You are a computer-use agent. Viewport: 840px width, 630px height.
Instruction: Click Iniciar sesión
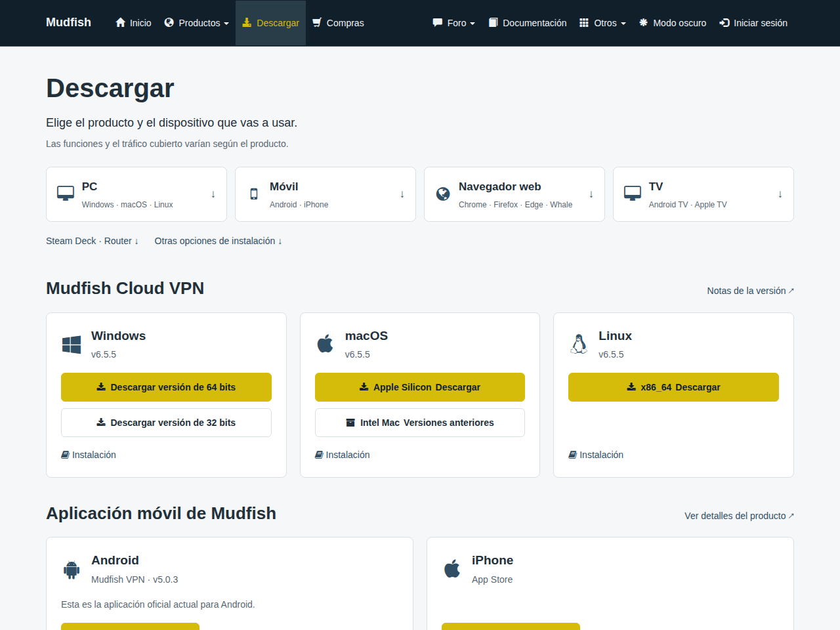click(x=753, y=23)
